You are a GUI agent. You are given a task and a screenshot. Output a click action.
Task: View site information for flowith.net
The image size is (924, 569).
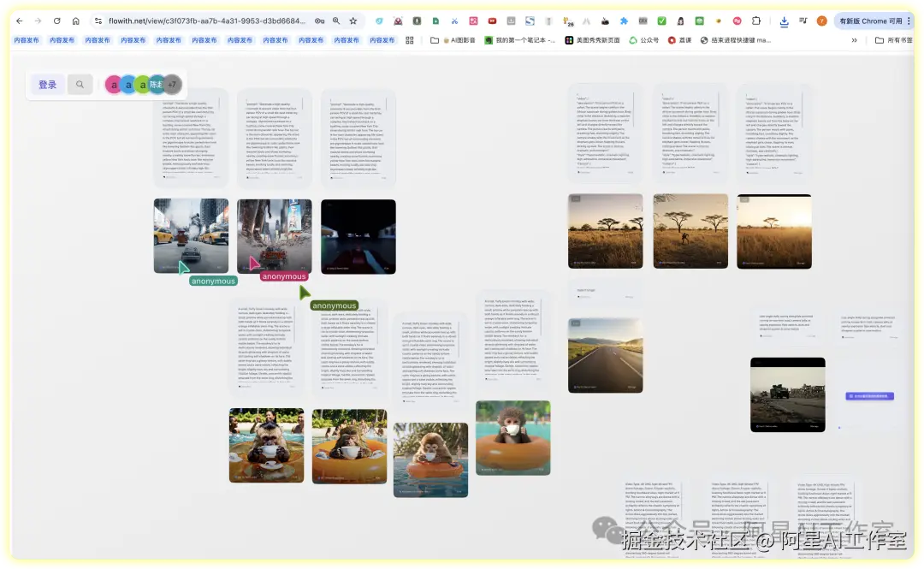pos(98,21)
